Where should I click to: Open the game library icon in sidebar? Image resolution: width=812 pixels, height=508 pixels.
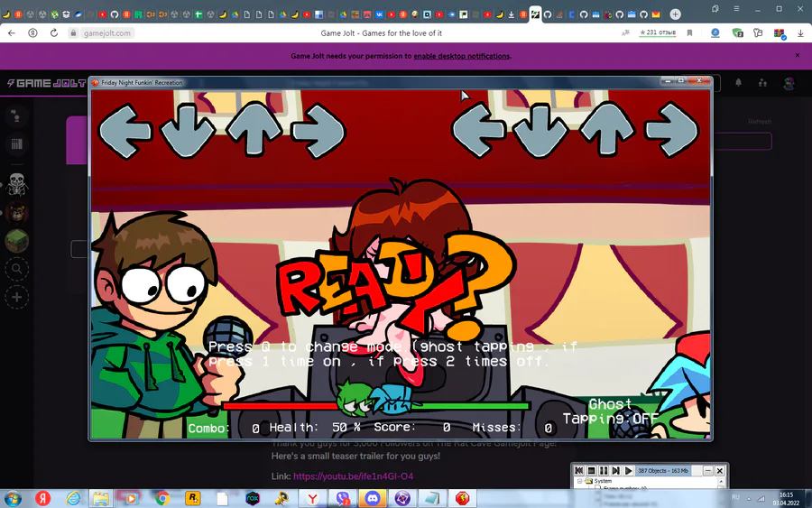[16, 144]
